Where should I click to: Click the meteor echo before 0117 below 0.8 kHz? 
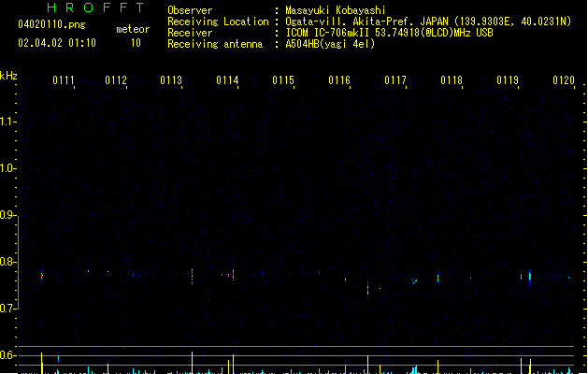coord(368,290)
